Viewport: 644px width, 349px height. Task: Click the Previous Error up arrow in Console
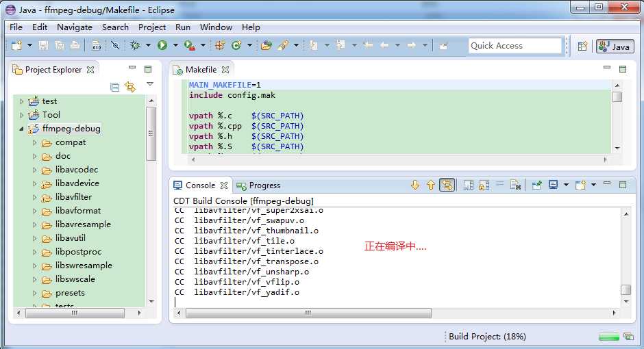tap(430, 185)
